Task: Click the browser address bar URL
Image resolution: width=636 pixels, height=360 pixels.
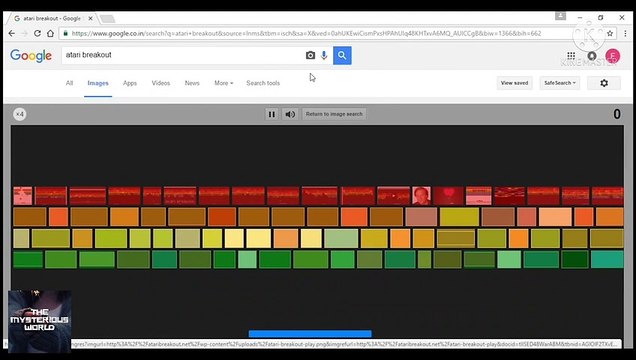Action: 306,34
